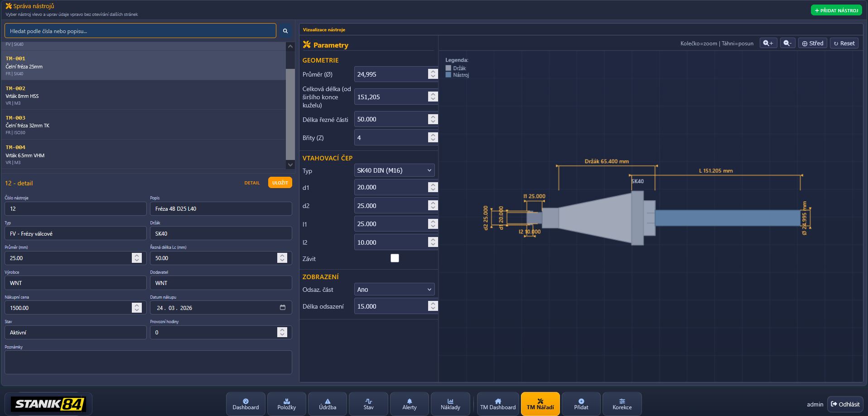Viewport: 868px width, 416px height.
Task: Click the search magnifier icon
Action: [285, 31]
